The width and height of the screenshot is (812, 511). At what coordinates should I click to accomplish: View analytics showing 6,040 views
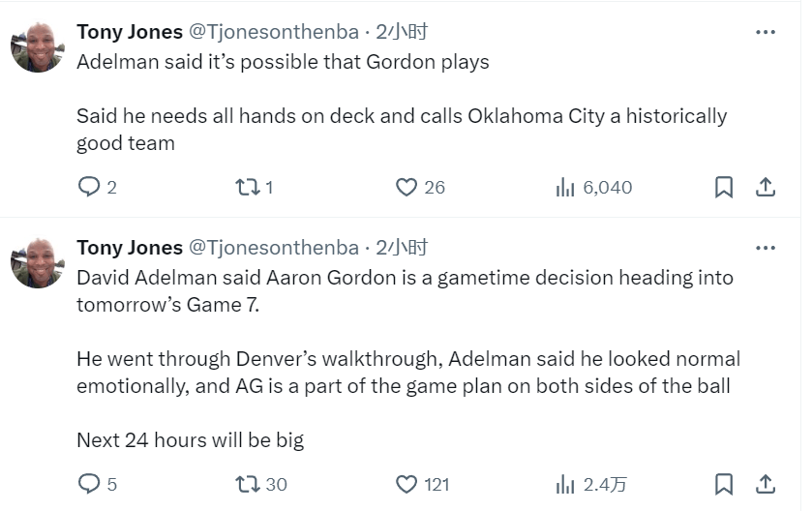(x=593, y=187)
